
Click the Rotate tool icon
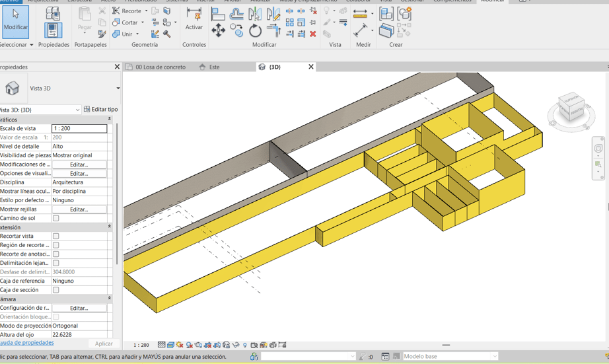255,30
